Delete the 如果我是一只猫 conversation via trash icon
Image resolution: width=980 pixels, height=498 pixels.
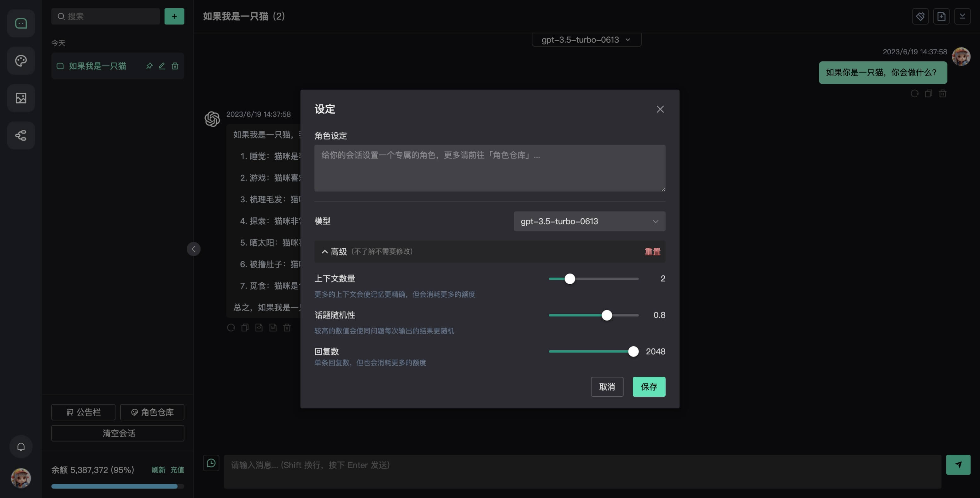click(x=175, y=66)
